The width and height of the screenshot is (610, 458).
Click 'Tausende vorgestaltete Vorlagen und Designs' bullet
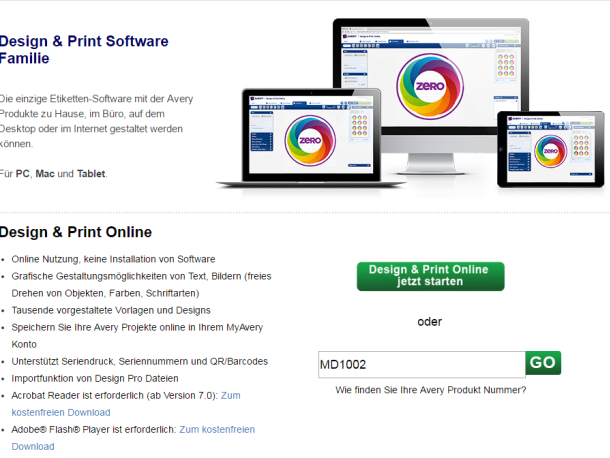click(111, 310)
